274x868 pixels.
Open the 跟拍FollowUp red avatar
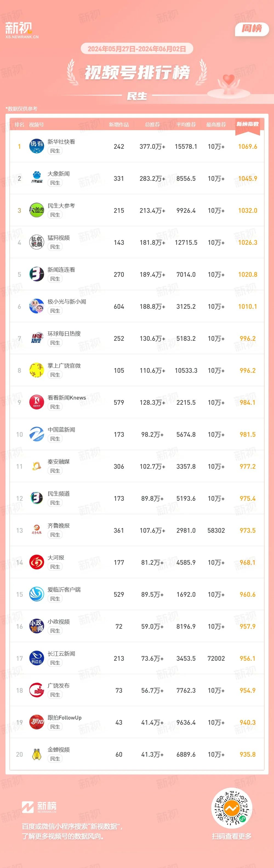pos(36,723)
